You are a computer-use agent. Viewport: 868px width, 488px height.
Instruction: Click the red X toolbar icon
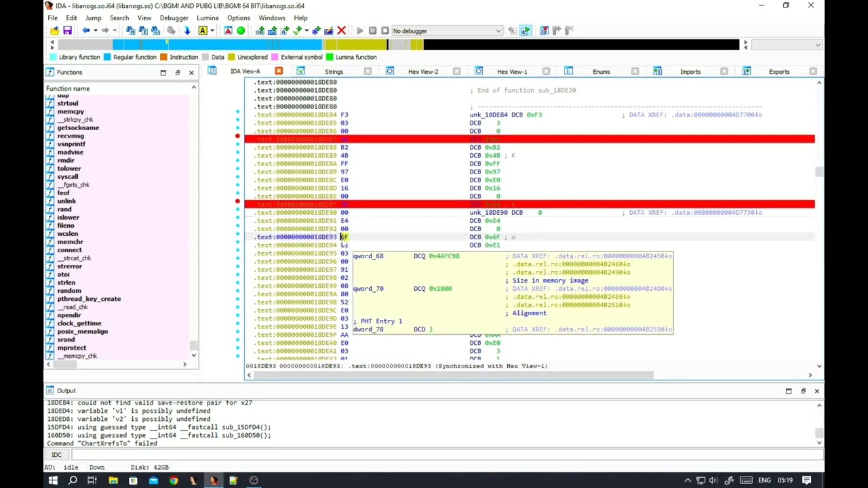pyautogui.click(x=341, y=30)
